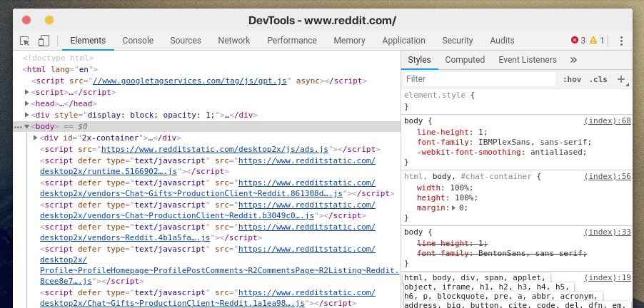
Task: Open the runtime.5166902 script link
Action: pyautogui.click(x=109, y=171)
